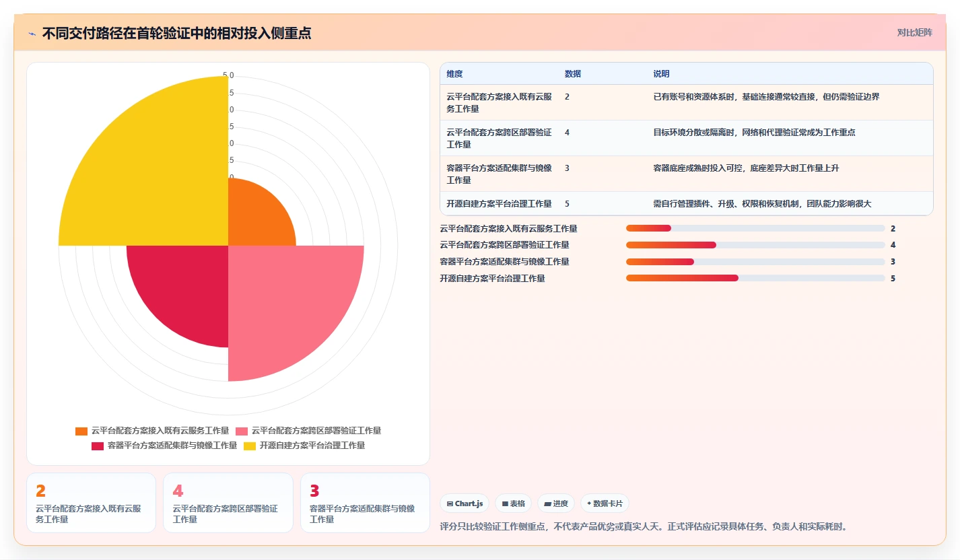Toggle orange legend swatch 云平台配套方案接入既有云服务工作量
This screenshot has height=560, width=960.
pos(81,431)
